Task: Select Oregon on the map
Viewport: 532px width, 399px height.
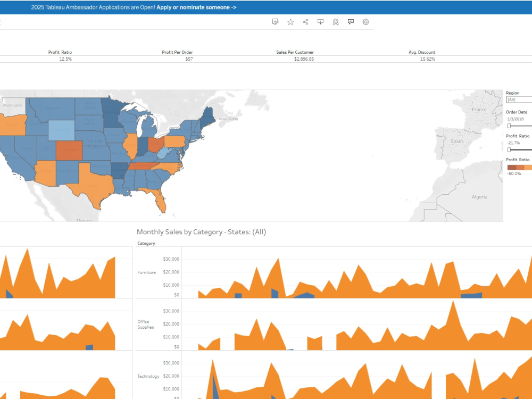Action: tap(13, 125)
